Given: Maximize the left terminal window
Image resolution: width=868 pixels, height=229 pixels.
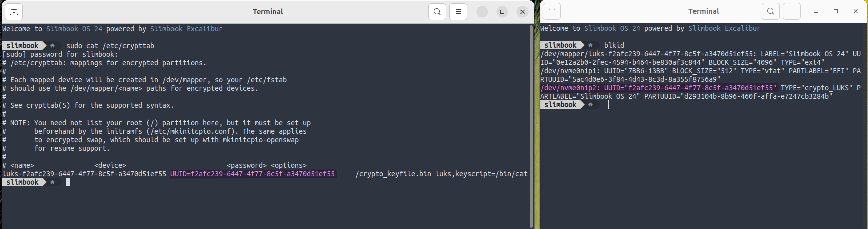Looking at the screenshot, I should tap(502, 12).
